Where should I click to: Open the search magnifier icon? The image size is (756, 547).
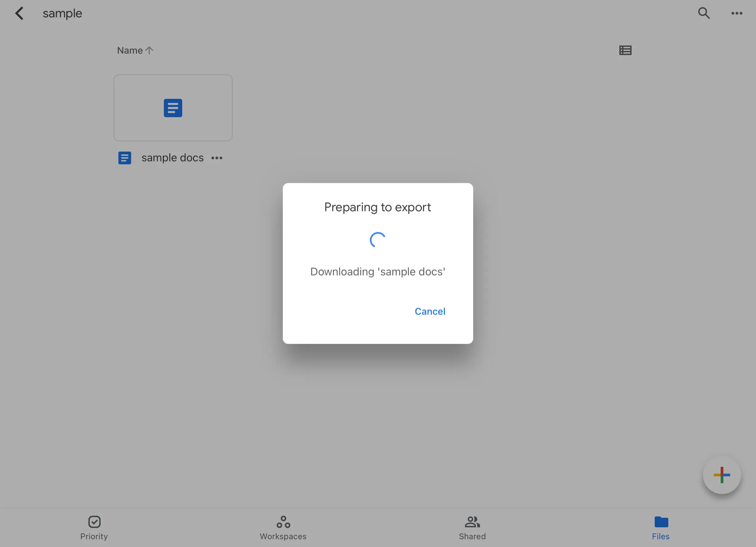(704, 13)
